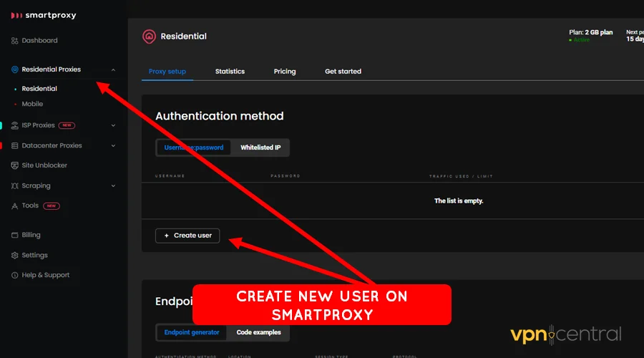Click the Scraping bug icon
Image resolution: width=644 pixels, height=358 pixels.
[x=15, y=185]
